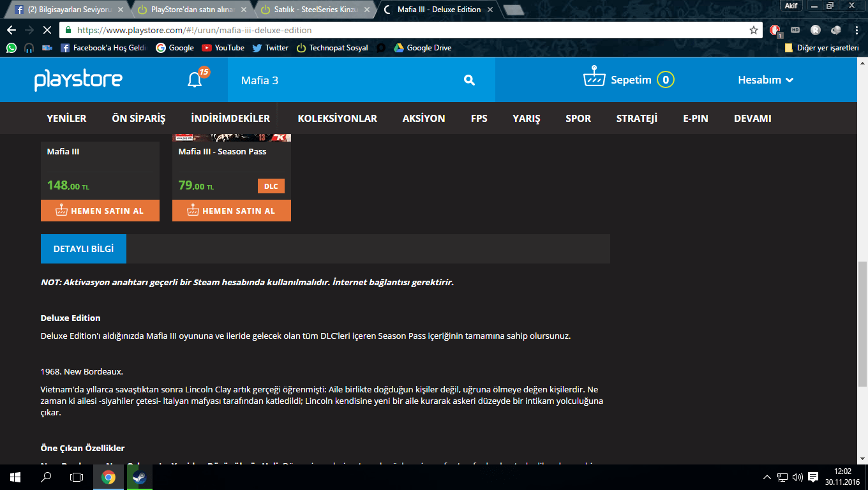
Task: Open the Facebook'a Hoş Geldi bookmark
Action: click(x=104, y=48)
